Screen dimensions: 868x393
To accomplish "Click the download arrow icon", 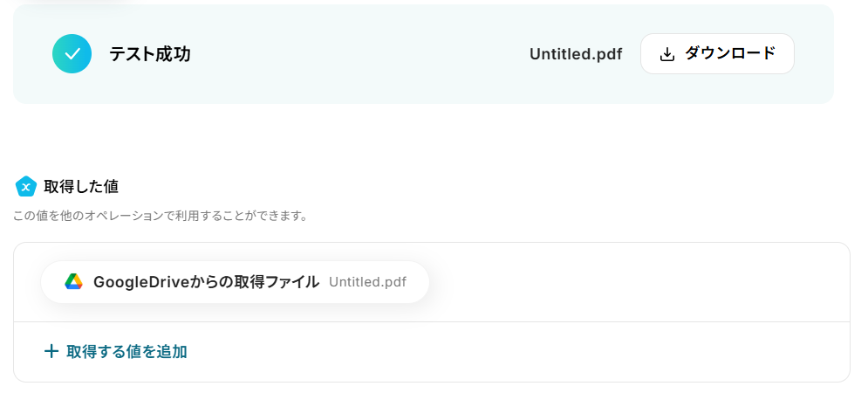I will point(667,54).
